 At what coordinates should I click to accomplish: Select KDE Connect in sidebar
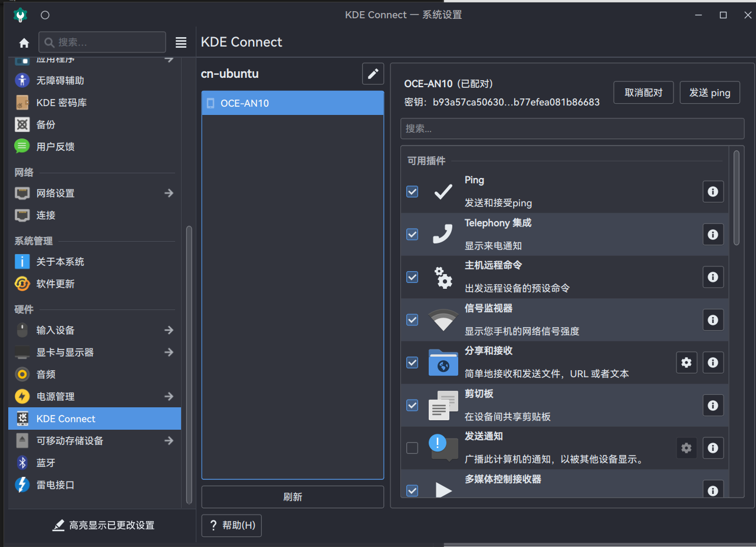click(94, 419)
